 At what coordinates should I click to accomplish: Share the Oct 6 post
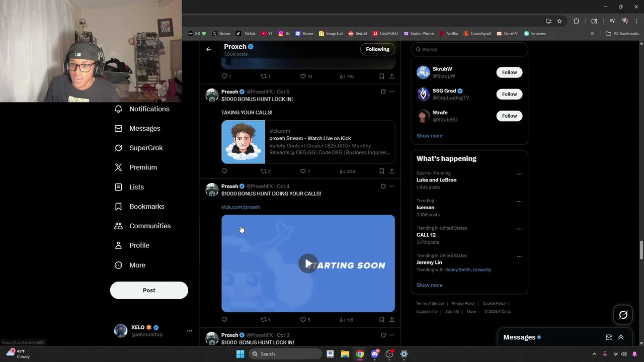(x=392, y=171)
